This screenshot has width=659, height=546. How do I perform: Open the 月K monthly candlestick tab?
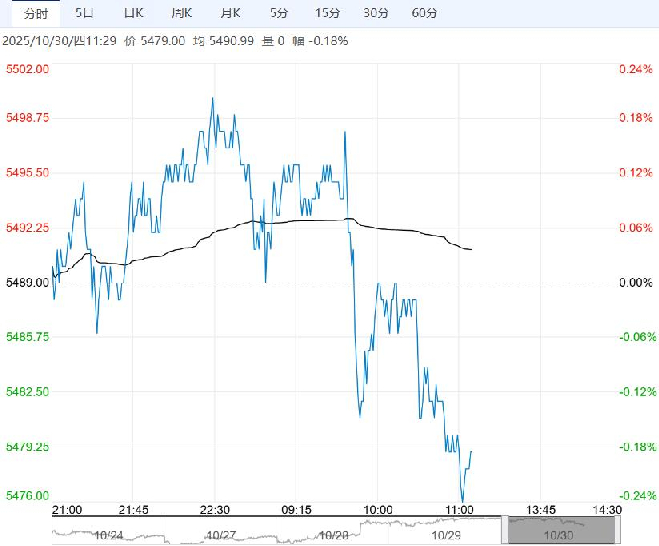coord(230,13)
